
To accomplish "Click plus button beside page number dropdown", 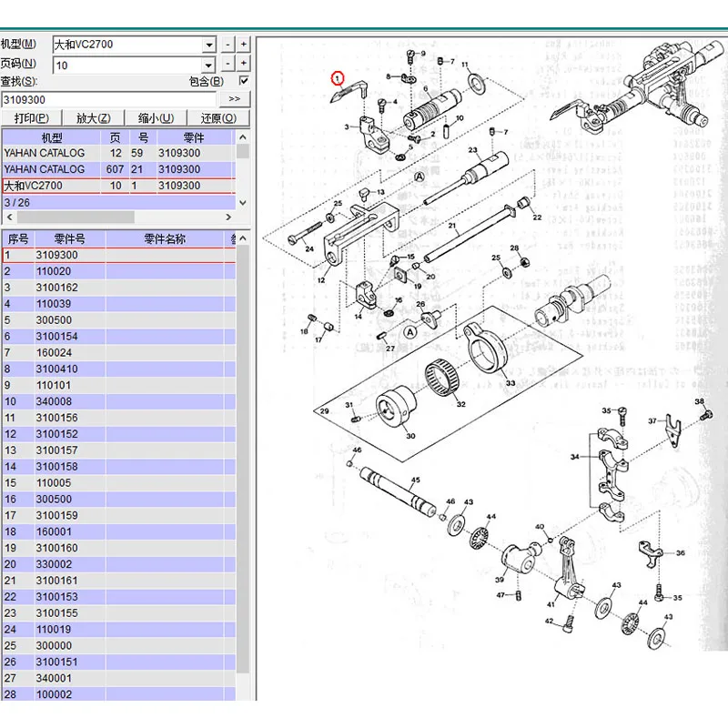I will point(244,64).
